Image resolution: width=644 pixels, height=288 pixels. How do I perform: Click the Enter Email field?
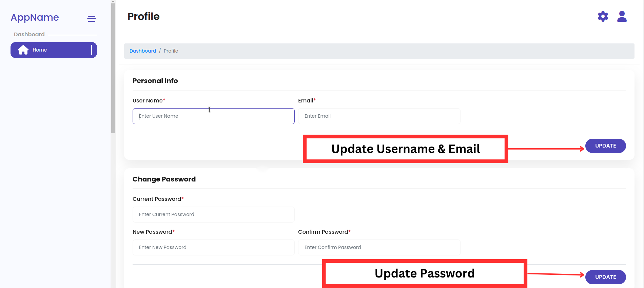[379, 116]
